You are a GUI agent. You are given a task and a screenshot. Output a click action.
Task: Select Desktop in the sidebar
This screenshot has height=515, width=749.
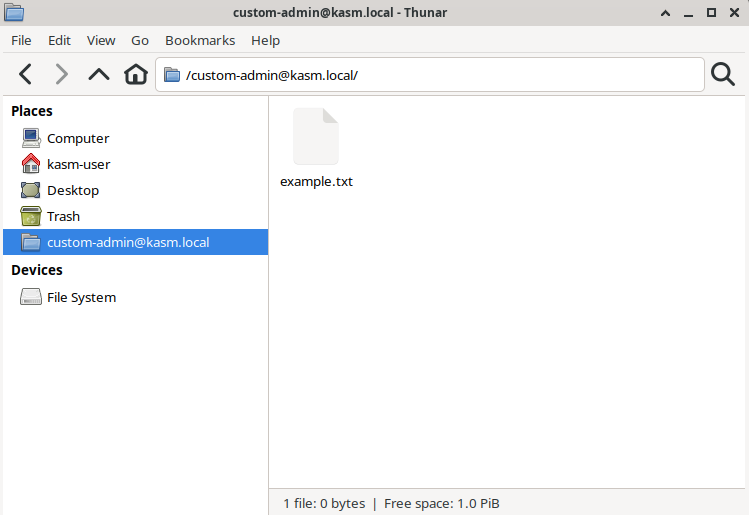[72, 190]
